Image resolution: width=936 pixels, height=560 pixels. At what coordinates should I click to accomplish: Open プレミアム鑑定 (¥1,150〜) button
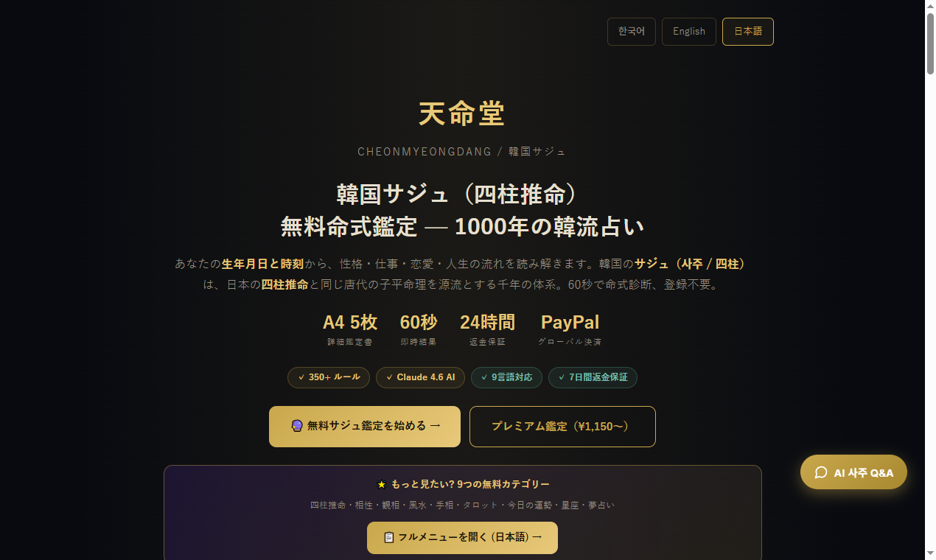click(562, 427)
